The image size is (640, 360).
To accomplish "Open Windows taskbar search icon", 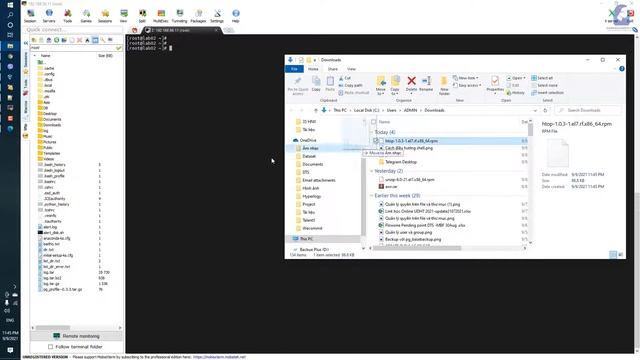I will tap(10, 15).
